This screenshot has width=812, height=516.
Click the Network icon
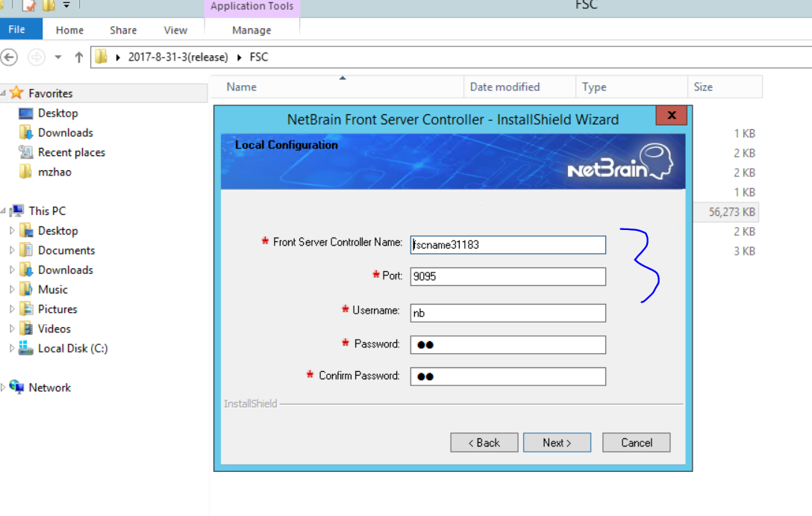coord(16,387)
